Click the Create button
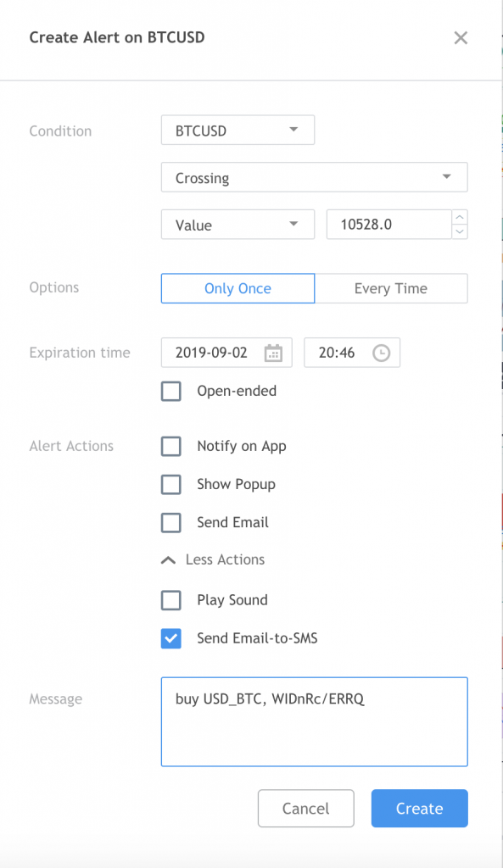 tap(419, 808)
